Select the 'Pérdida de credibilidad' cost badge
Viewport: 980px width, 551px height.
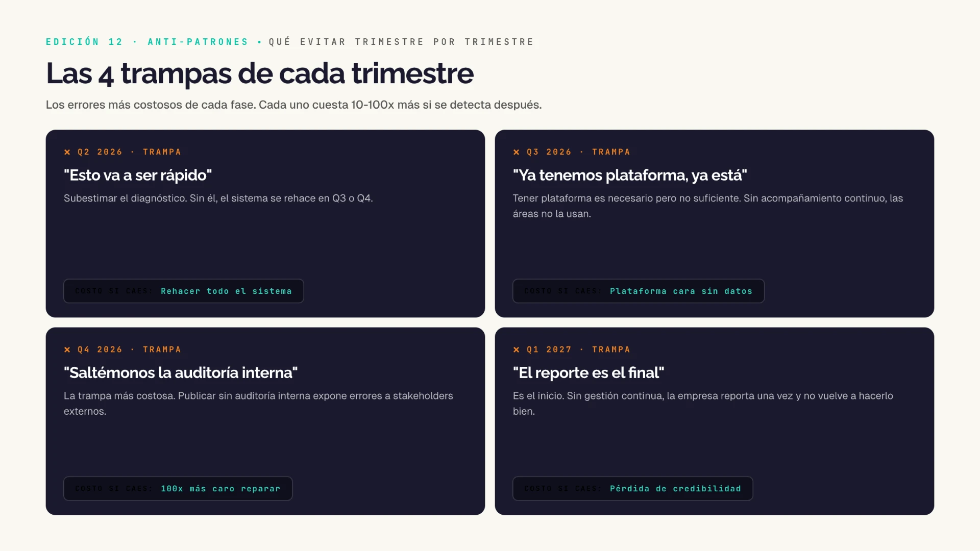pyautogui.click(x=633, y=488)
